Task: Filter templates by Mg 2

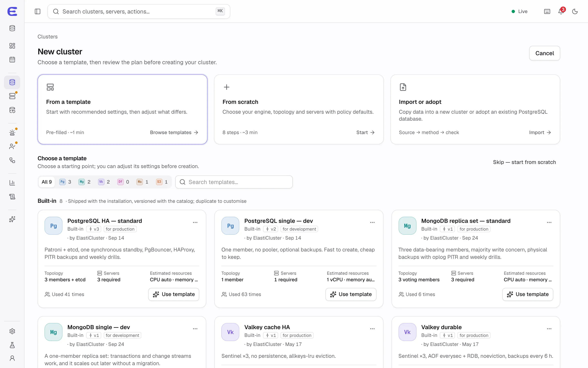Action: [x=85, y=182]
